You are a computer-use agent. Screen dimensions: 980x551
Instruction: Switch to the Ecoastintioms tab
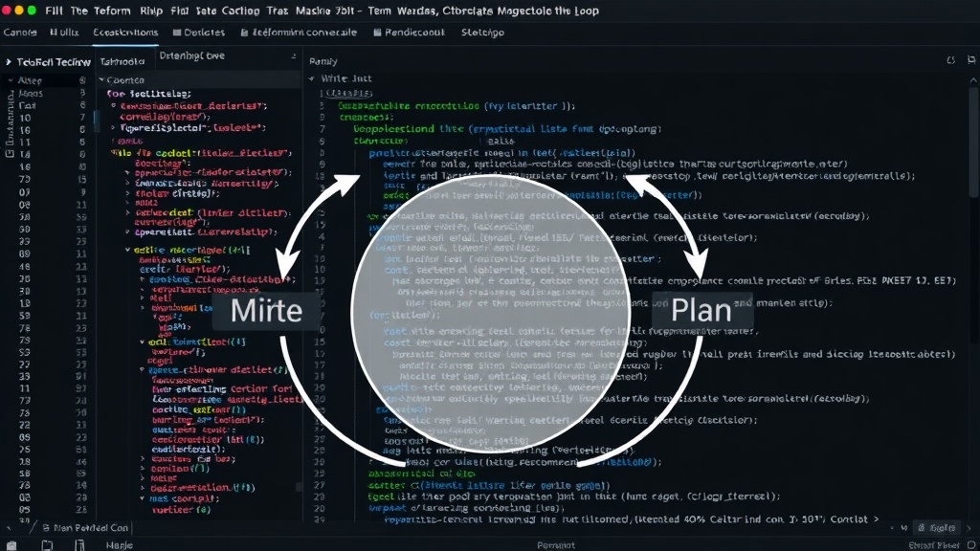[x=125, y=33]
